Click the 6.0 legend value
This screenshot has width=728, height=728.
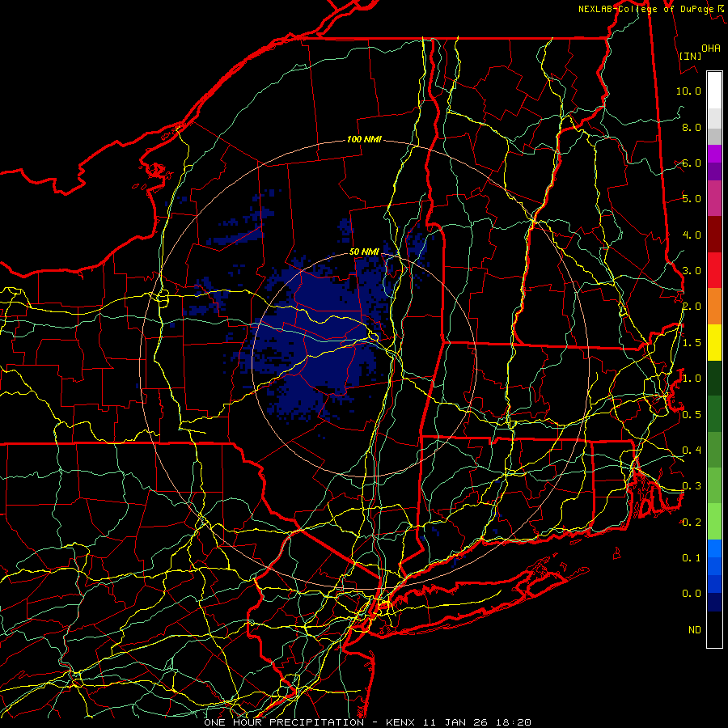(x=692, y=163)
